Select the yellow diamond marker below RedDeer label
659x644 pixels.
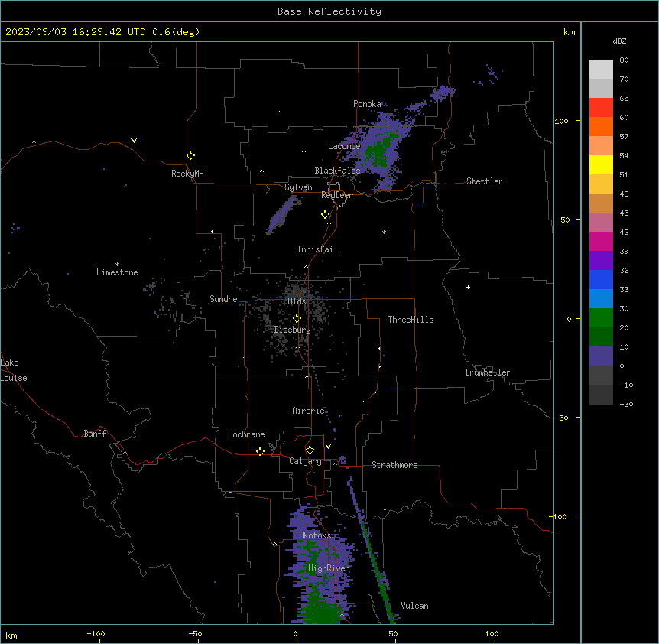pos(325,215)
